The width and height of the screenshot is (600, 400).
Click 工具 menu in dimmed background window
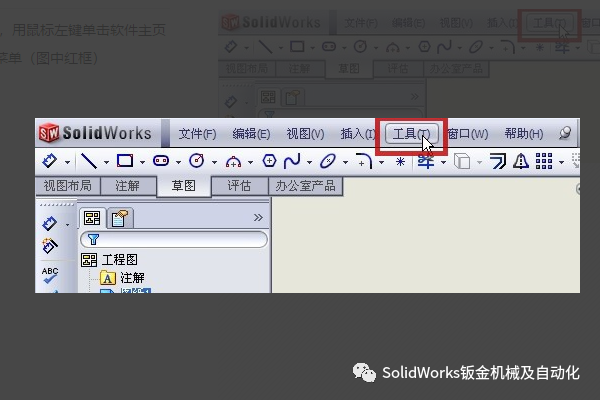(549, 23)
